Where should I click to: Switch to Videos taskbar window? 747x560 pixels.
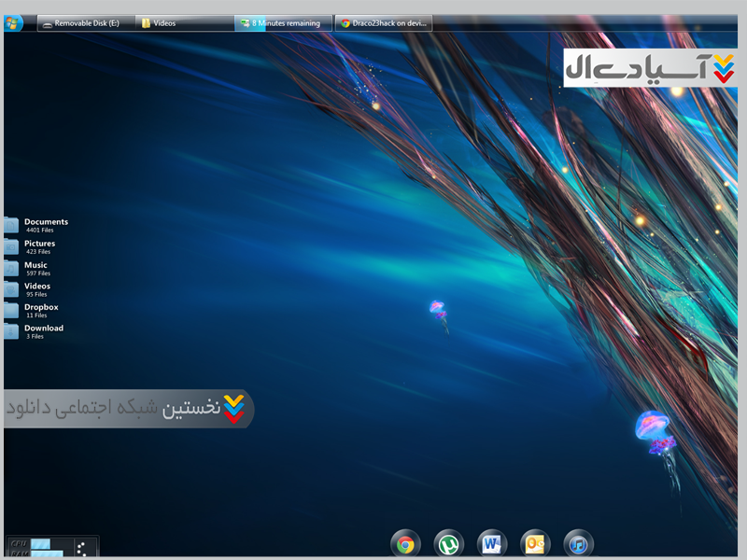tap(183, 23)
